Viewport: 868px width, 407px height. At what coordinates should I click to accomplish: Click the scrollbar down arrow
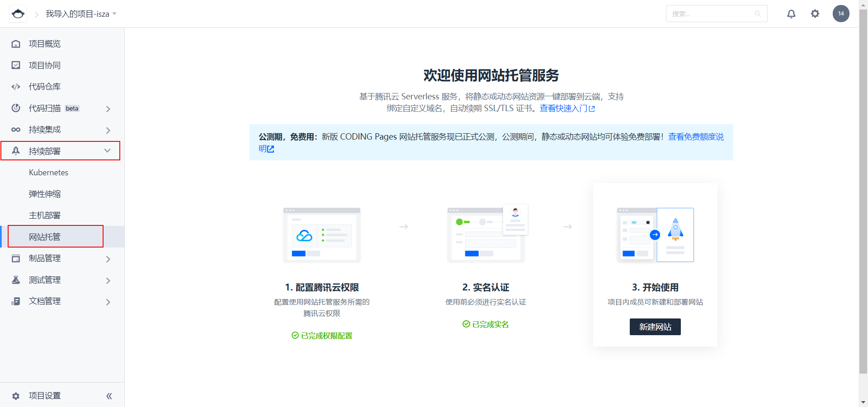863,402
